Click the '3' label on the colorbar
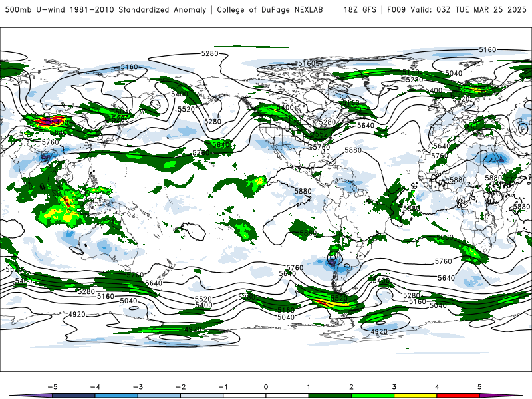The image size is (532, 399). [x=394, y=387]
